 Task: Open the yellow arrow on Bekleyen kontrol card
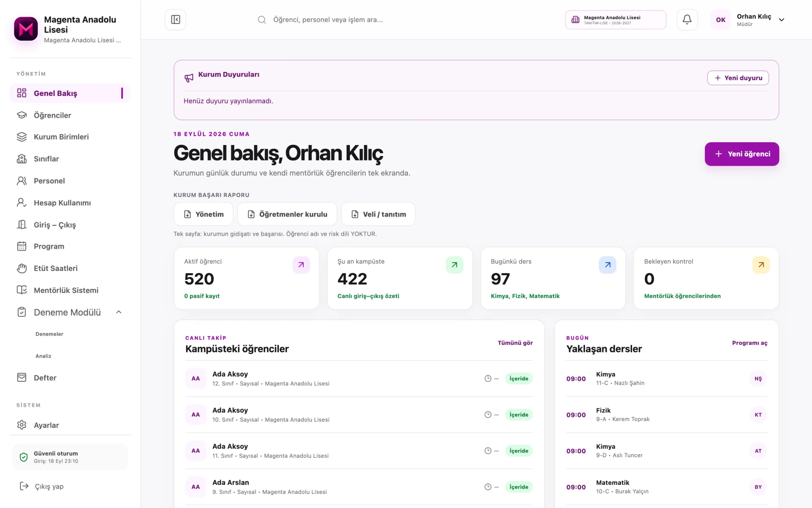pyautogui.click(x=761, y=265)
